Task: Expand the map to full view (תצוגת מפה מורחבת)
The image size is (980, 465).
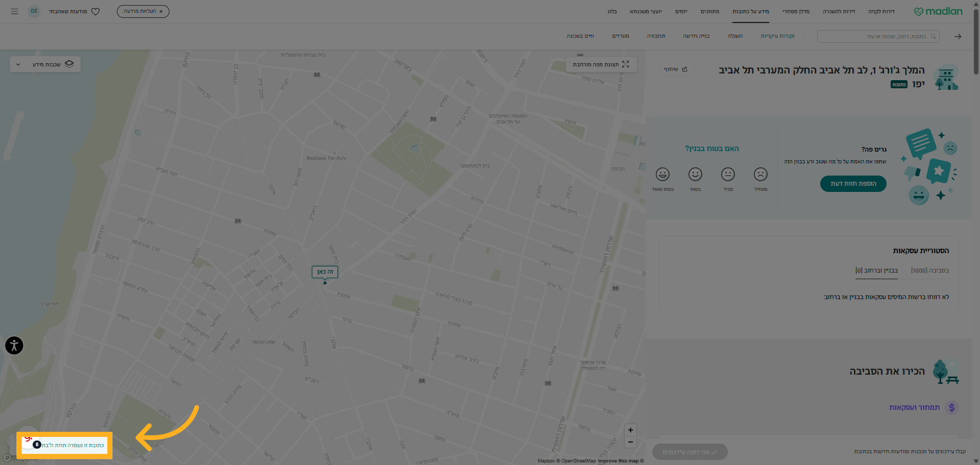Action: pyautogui.click(x=601, y=64)
